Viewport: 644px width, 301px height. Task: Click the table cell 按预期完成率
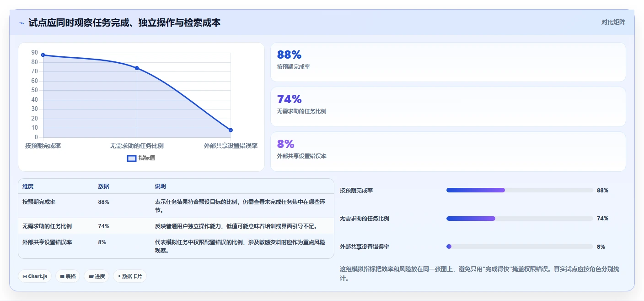click(x=39, y=202)
